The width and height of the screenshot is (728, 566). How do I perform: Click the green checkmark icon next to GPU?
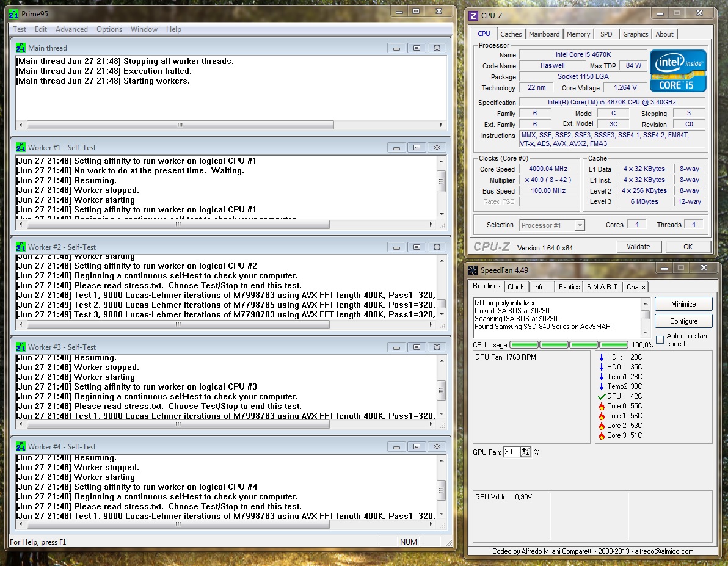pyautogui.click(x=601, y=396)
